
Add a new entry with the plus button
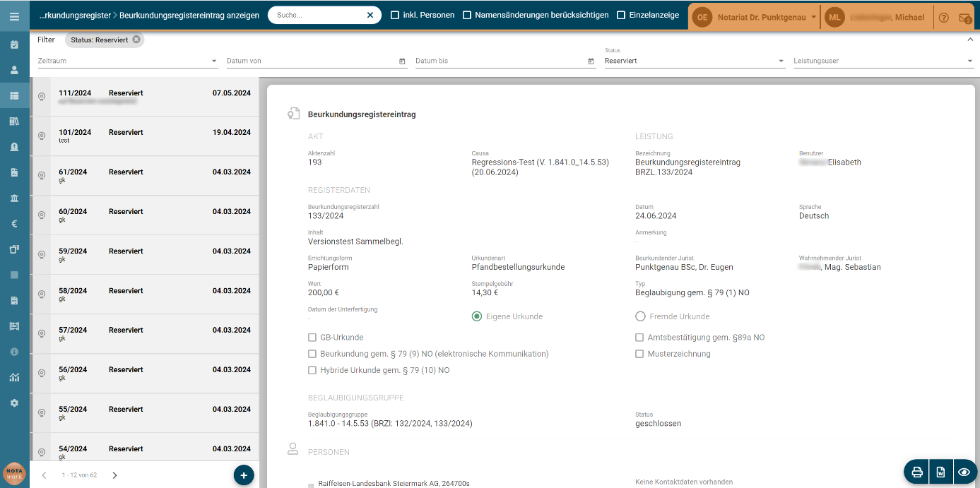tap(244, 475)
